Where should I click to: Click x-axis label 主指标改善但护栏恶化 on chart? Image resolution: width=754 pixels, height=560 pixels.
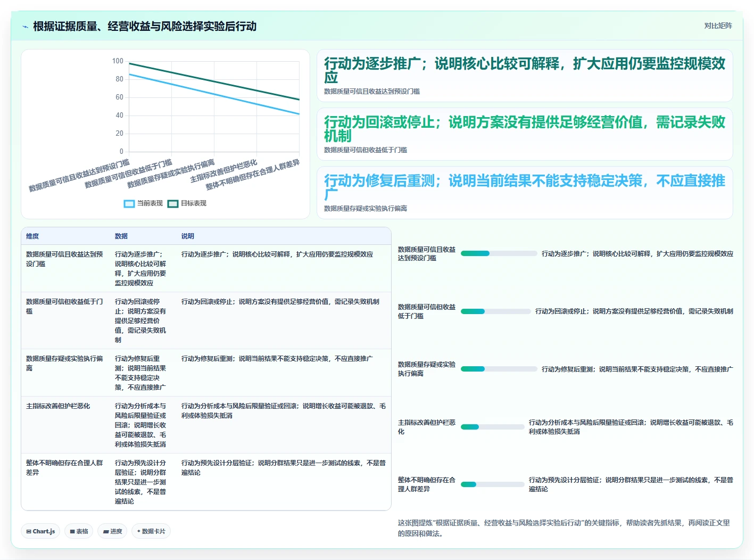coord(223,170)
